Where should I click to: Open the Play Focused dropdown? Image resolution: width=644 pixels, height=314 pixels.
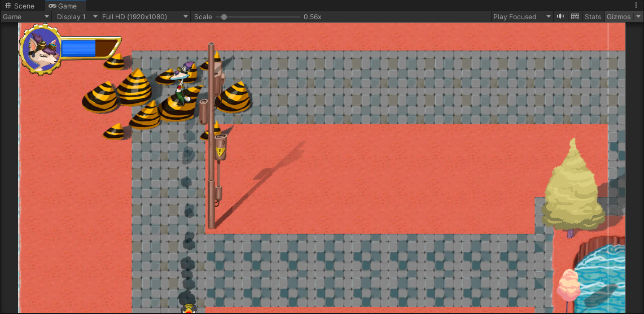point(522,17)
